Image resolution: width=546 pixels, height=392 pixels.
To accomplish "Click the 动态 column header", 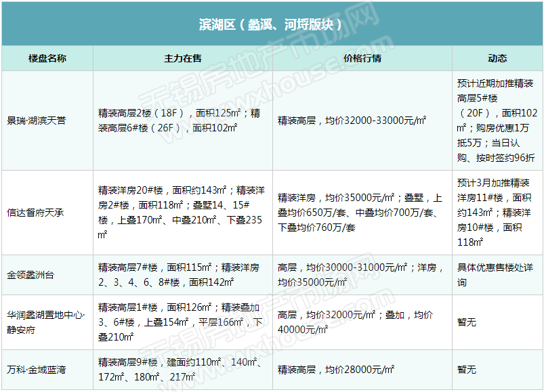I will coord(497,58).
